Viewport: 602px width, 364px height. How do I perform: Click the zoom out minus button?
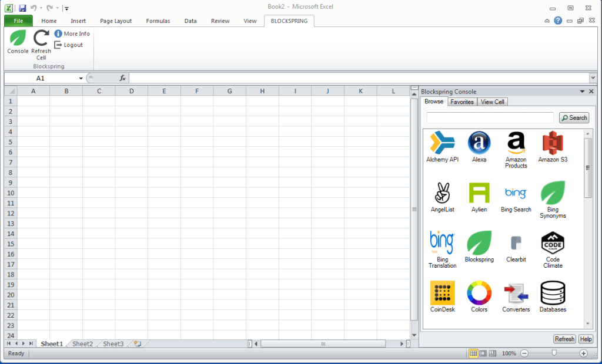(x=524, y=353)
